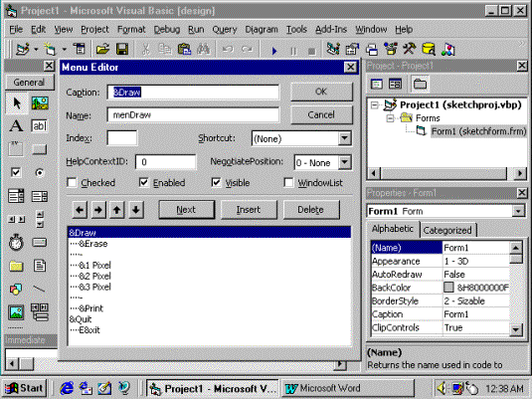
Task: Toggle the Checked checkbox
Action: click(x=72, y=183)
